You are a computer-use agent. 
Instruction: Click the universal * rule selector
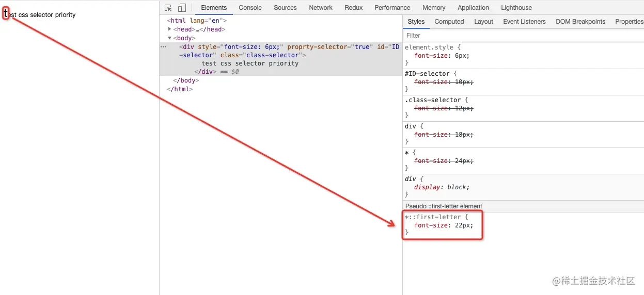point(406,153)
